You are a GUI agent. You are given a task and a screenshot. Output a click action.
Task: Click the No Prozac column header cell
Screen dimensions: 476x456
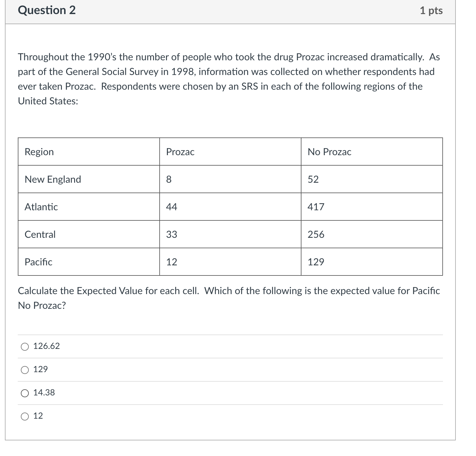click(329, 151)
